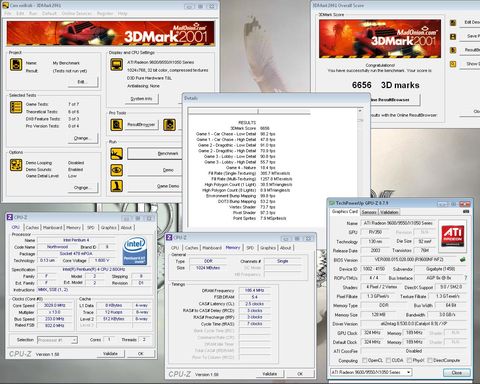This screenshot has width=480, height=384.
Task: Click the Project icon beside My Benchmark name
Action: coord(16,65)
